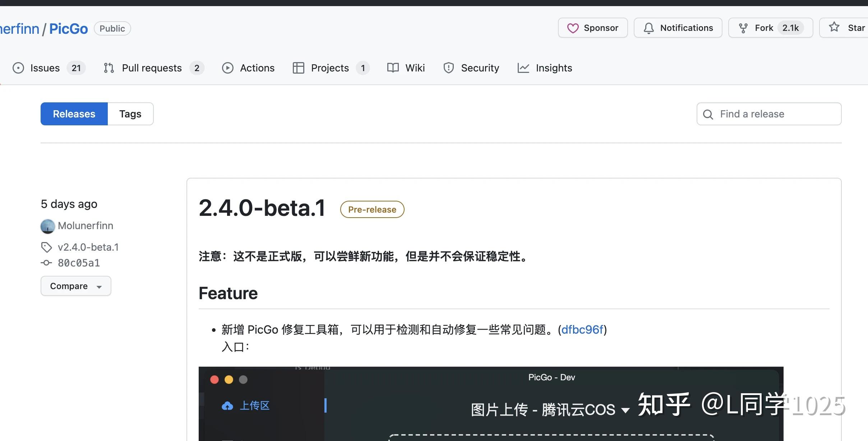
Task: Click the Feature heading
Action: 228,293
